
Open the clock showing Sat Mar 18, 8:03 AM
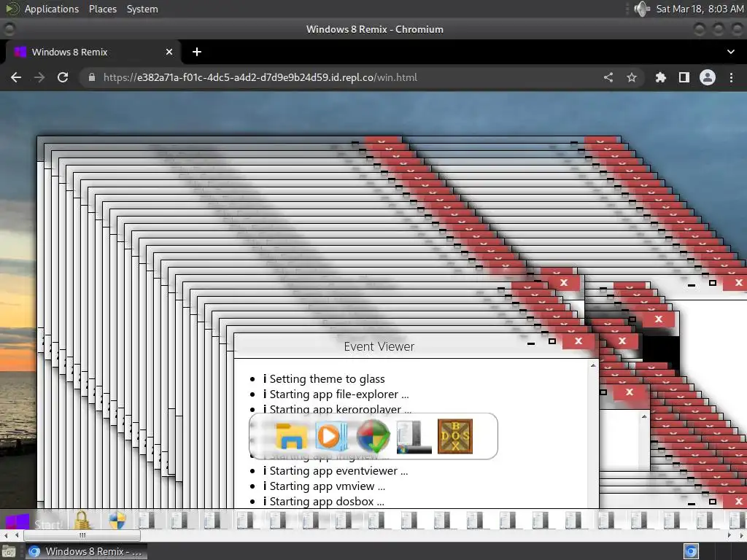(x=700, y=9)
